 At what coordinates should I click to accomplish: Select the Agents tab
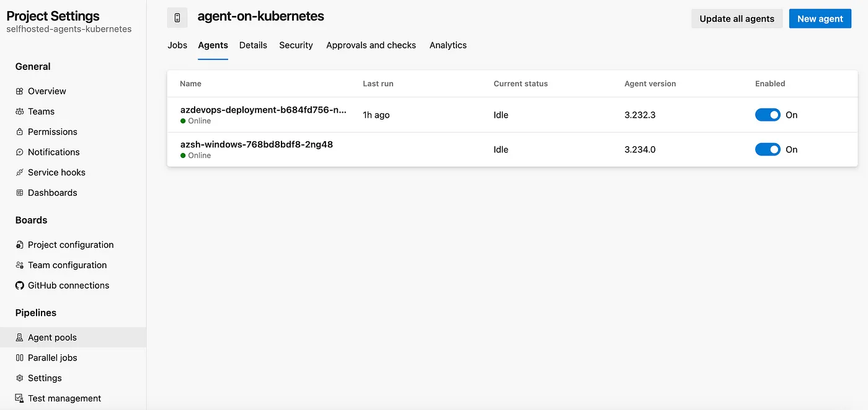pos(213,45)
